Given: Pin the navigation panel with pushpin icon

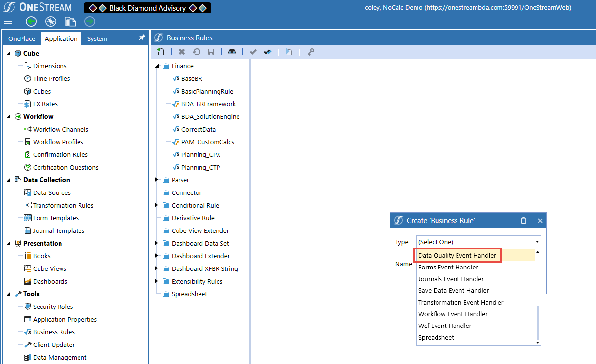Looking at the screenshot, I should 142,38.
